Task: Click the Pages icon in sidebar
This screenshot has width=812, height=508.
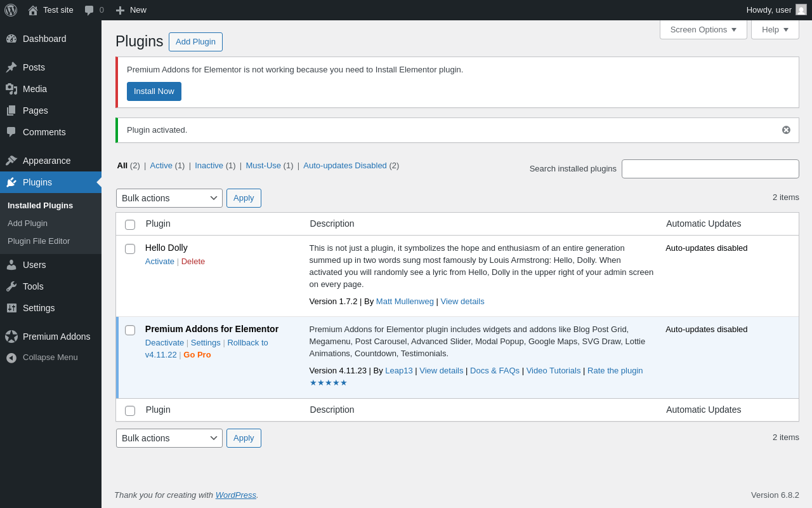Action: (x=11, y=110)
